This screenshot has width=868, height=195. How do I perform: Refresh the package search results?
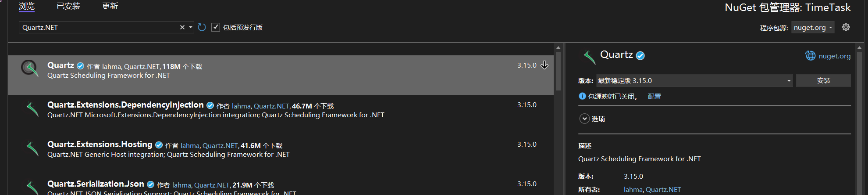click(202, 27)
